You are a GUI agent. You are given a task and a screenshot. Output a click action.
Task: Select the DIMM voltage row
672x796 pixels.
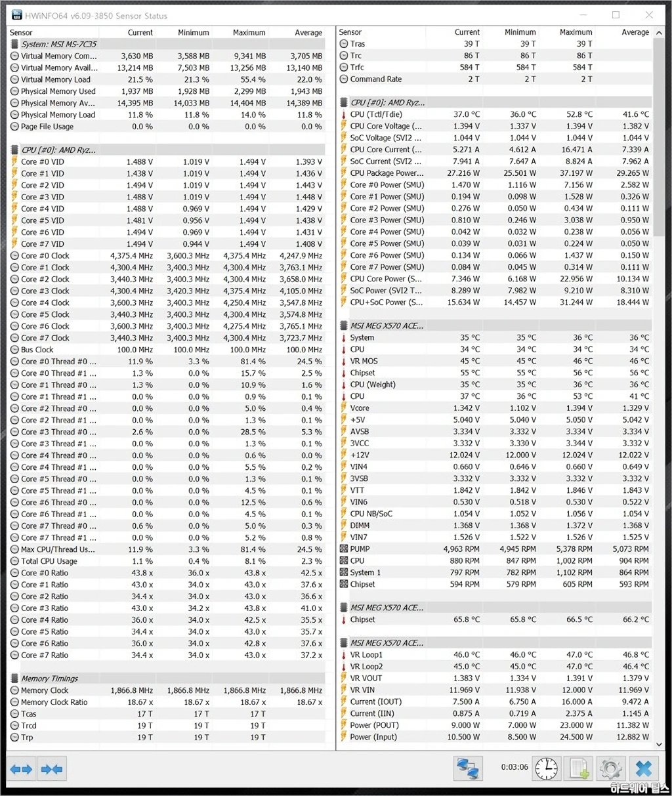click(495, 526)
